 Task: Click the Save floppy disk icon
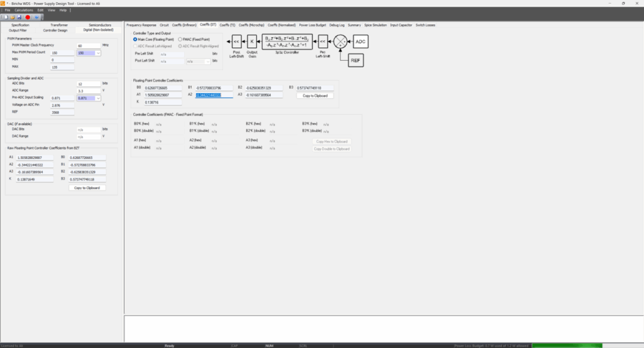click(19, 17)
